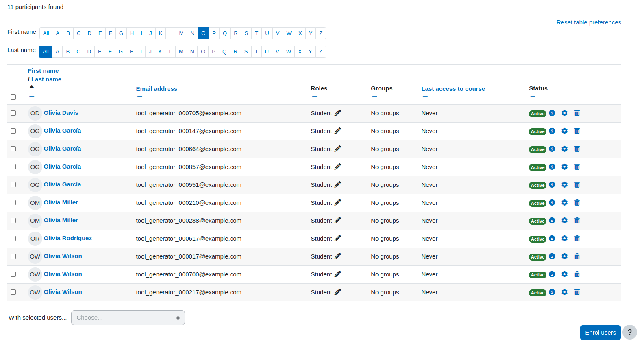Viewport: 644px width, 344px height.
Task: Sort by Last name header
Action: pyautogui.click(x=46, y=79)
